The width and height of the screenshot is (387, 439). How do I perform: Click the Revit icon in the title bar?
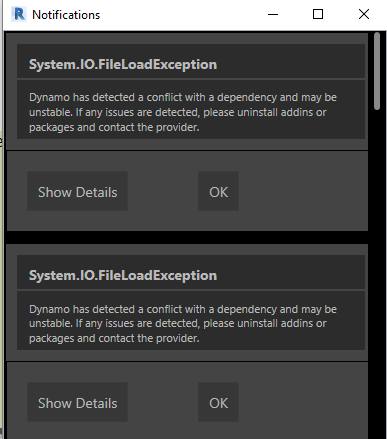tap(19, 15)
